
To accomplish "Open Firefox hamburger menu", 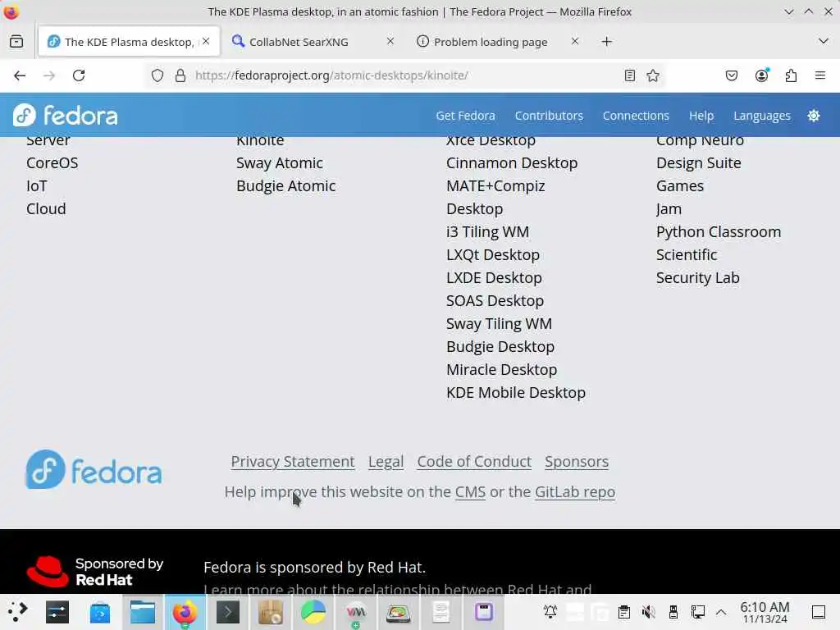I will coord(820,75).
